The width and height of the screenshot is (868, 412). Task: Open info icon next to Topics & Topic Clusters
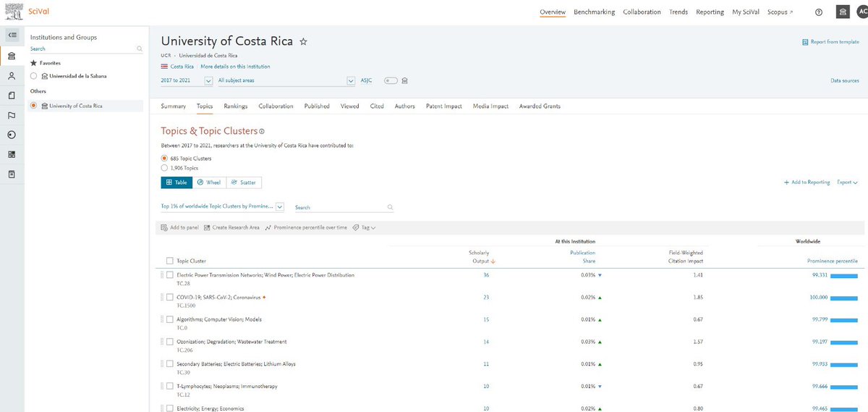262,131
